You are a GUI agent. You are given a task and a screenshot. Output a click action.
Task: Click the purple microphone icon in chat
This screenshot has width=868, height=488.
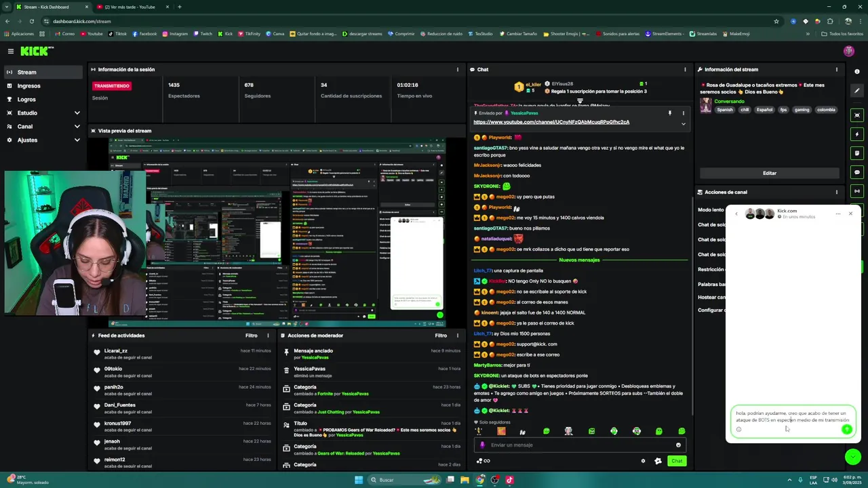(x=483, y=445)
